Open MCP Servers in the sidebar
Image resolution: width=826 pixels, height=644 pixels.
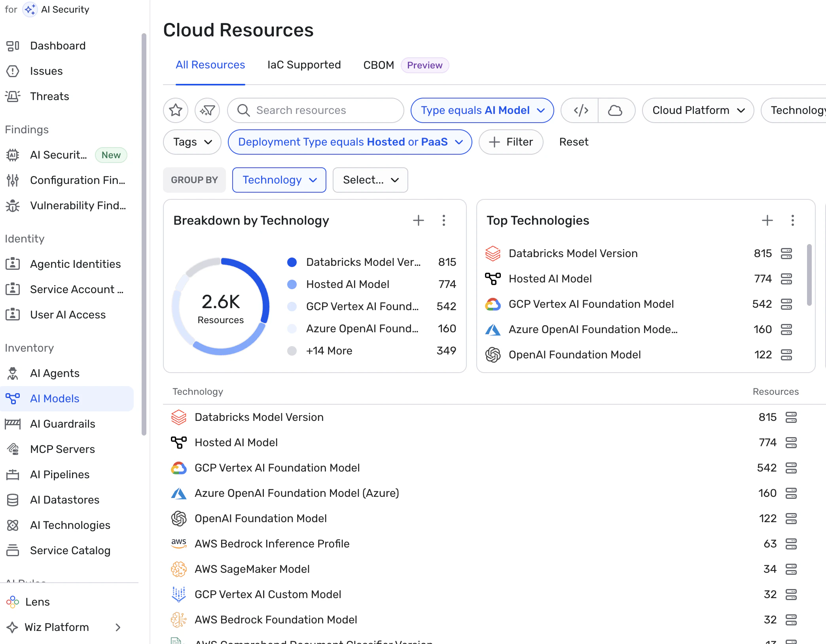[x=62, y=449]
